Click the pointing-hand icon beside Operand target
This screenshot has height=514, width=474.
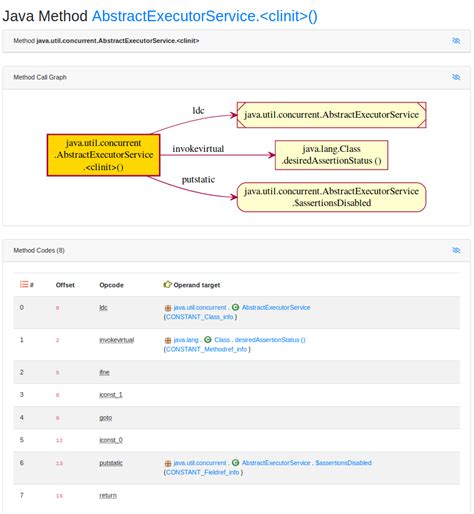pyautogui.click(x=167, y=284)
